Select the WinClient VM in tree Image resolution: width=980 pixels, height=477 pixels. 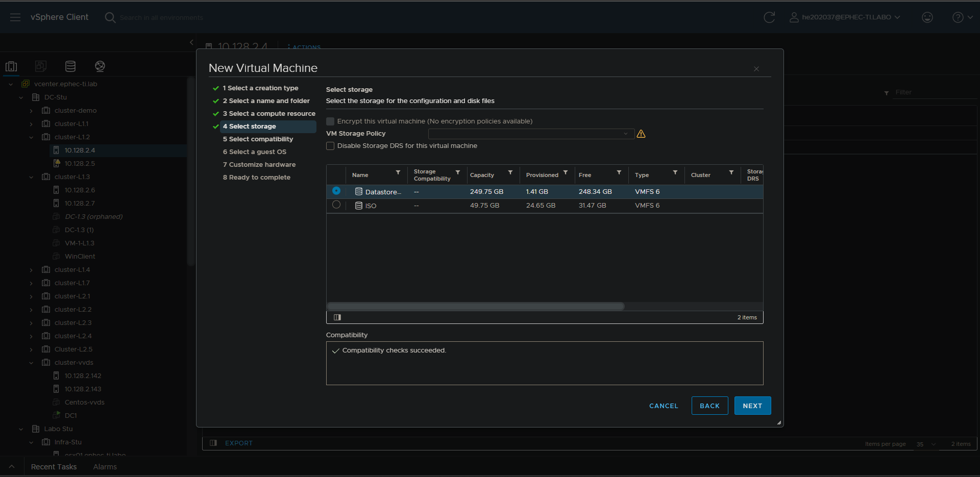80,257
